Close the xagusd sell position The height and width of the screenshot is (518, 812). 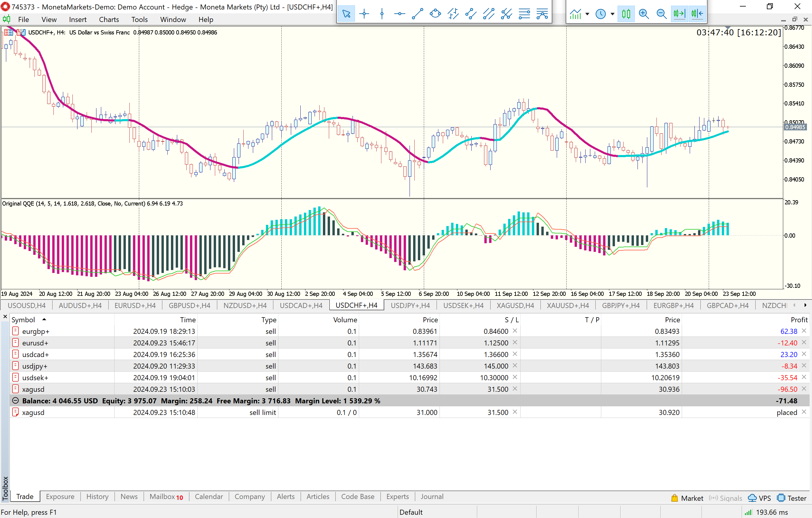pyautogui.click(x=804, y=389)
